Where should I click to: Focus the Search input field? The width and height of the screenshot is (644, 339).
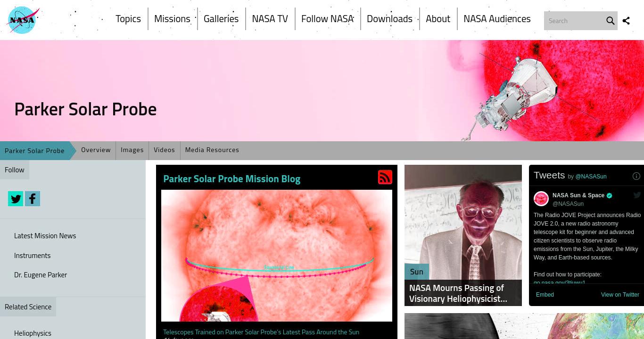(x=574, y=21)
